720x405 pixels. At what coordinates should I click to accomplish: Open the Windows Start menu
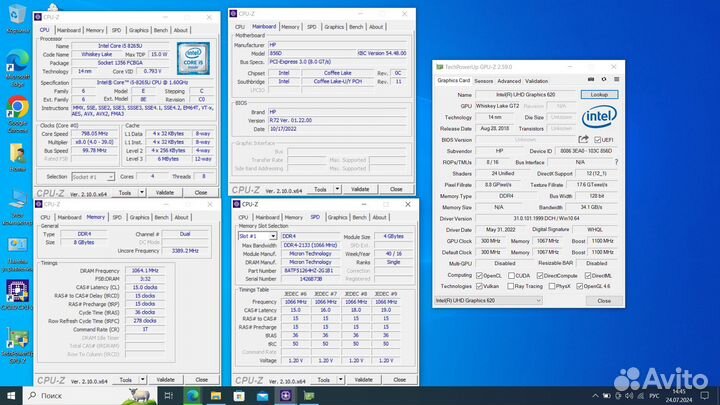coord(11,395)
